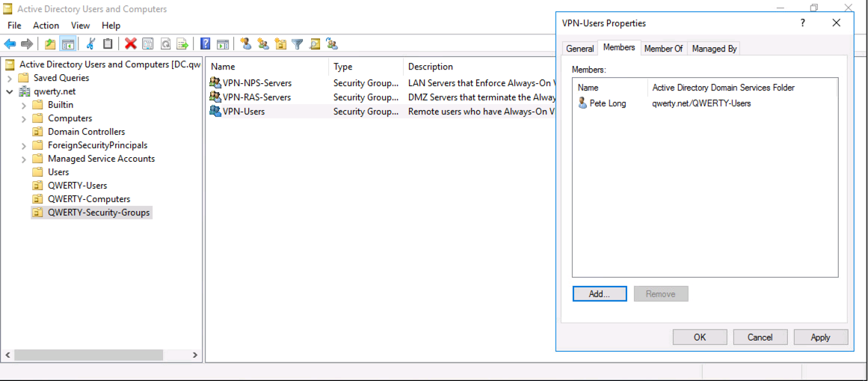This screenshot has height=381, width=868.
Task: Close the VPN-Users Properties dialog
Action: click(836, 23)
